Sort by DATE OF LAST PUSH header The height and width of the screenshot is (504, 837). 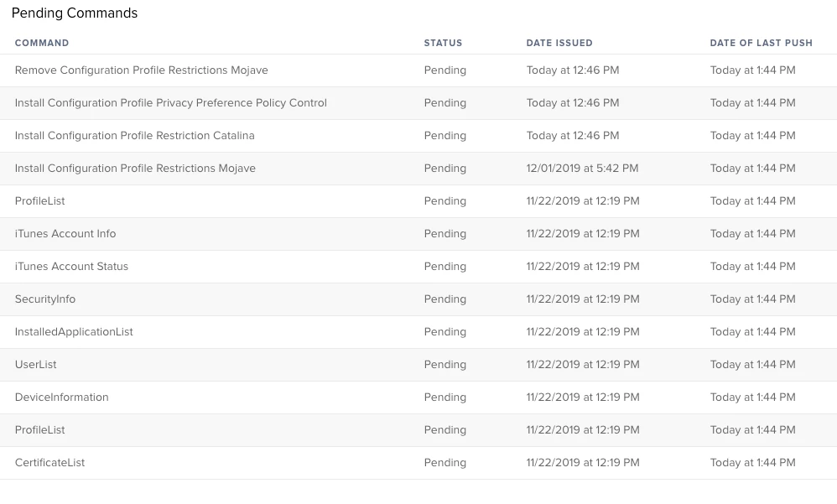(x=762, y=43)
